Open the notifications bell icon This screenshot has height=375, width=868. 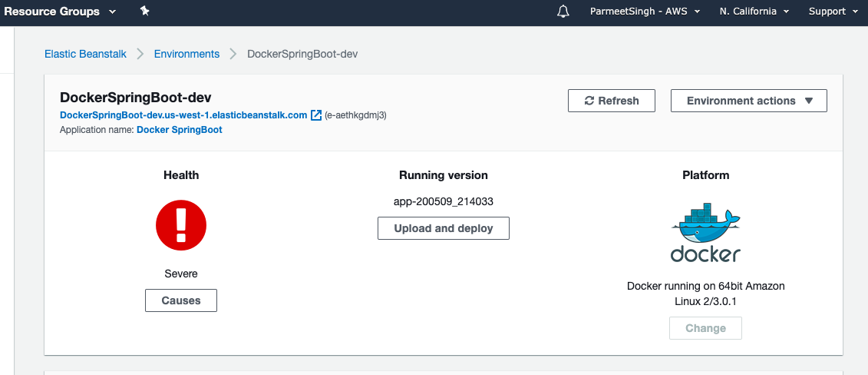pos(563,11)
